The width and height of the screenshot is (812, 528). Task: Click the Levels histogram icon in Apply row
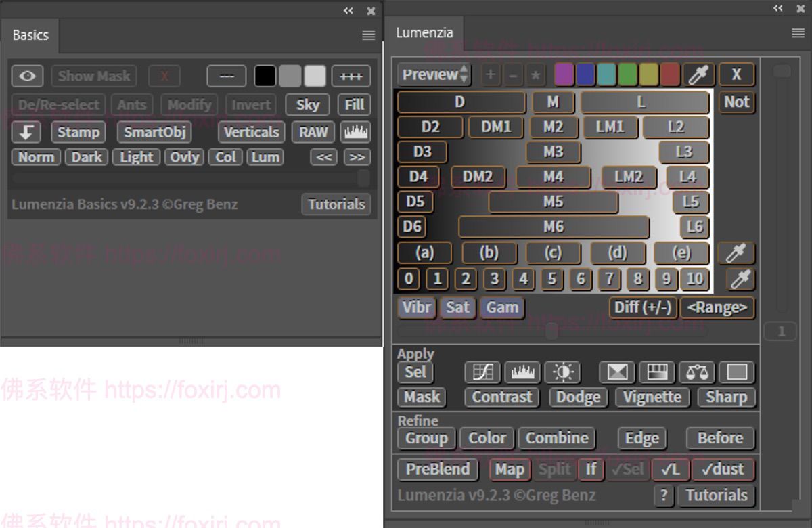(523, 372)
